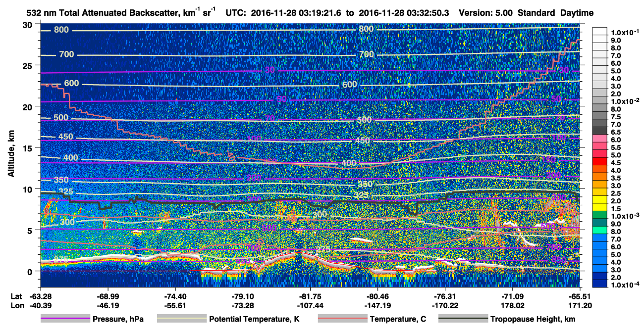The image size is (644, 330).
Task: Click the left-side 350 potential temperature contour label
Action: click(x=61, y=180)
